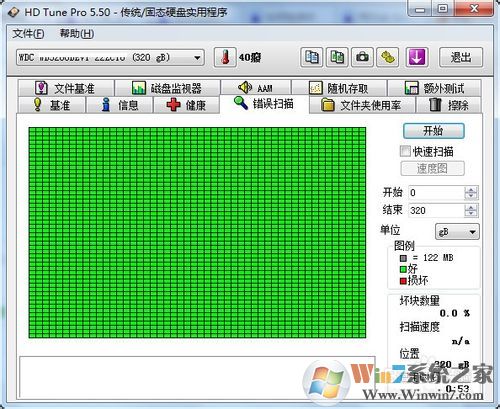Open the 帮助(H) menu
The image size is (500, 409).
pos(77,34)
